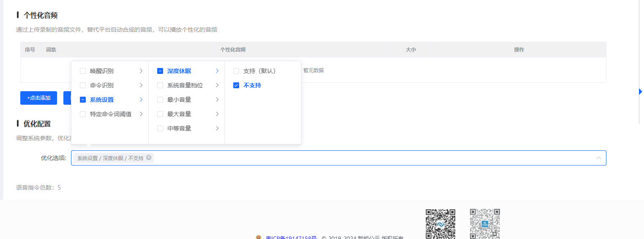Expand the 命令识别 submenu arrow
The height and width of the screenshot is (239, 644).
point(141,85)
